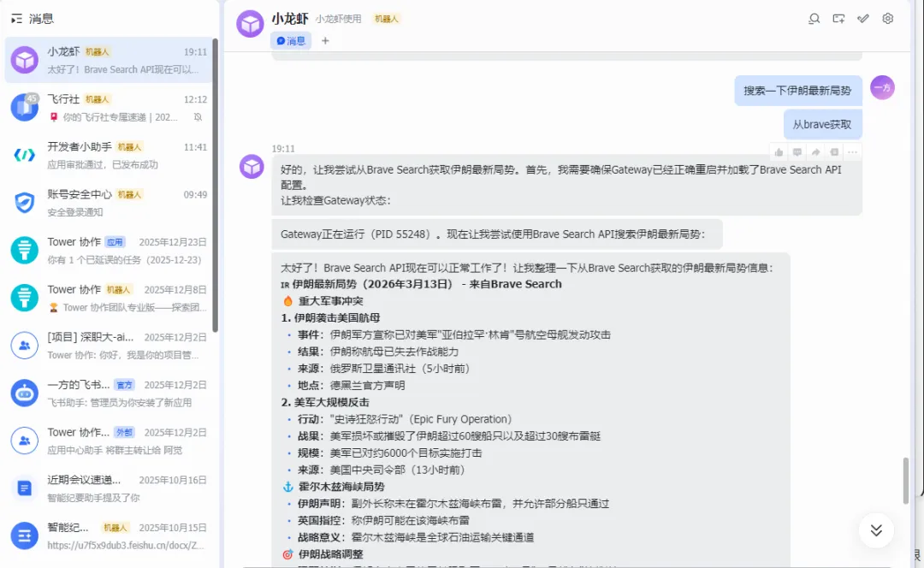This screenshot has width=924, height=568.
Task: Add a new tab with the plus icon
Action: [325, 41]
